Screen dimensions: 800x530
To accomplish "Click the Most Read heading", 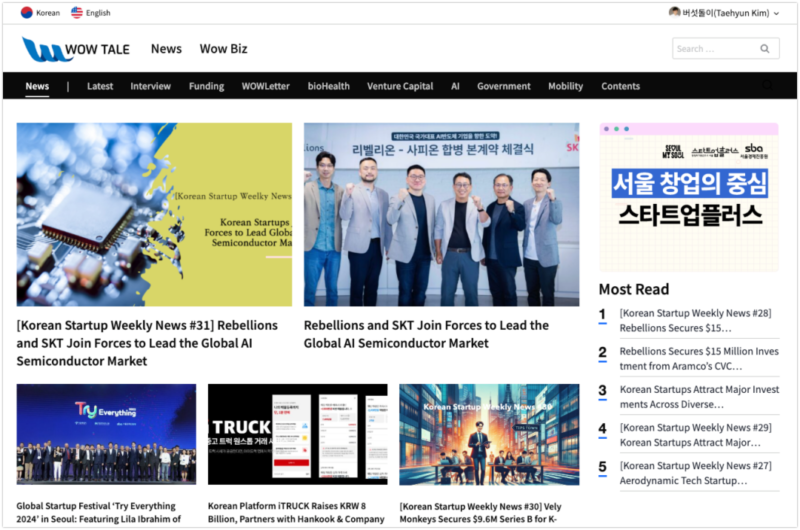I will [x=634, y=289].
